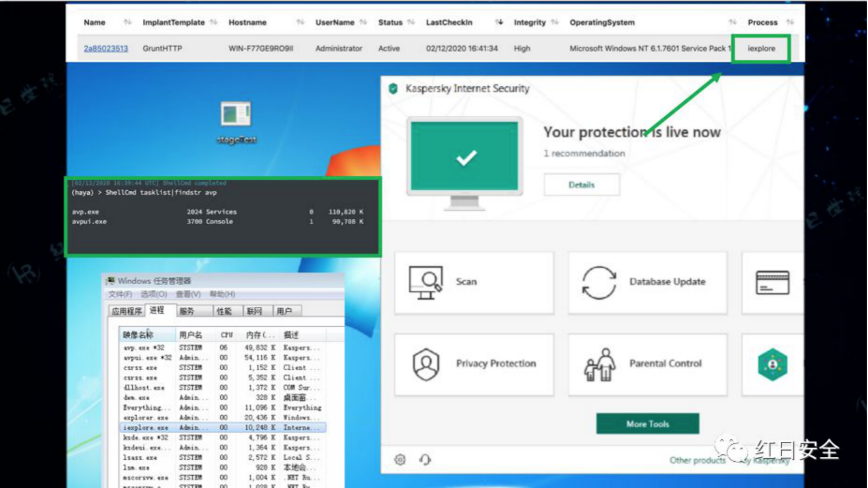Click the WIN-F77GE9RO9II hostname cell
This screenshot has height=488, width=868.
261,49
